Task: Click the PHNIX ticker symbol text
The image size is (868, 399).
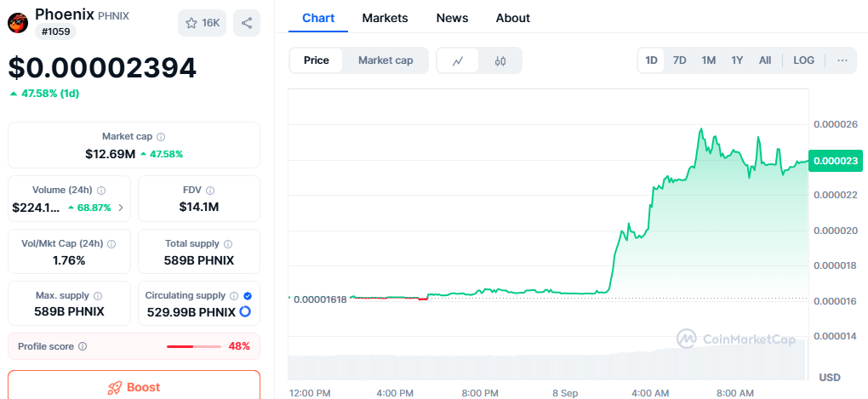Action: pos(113,16)
